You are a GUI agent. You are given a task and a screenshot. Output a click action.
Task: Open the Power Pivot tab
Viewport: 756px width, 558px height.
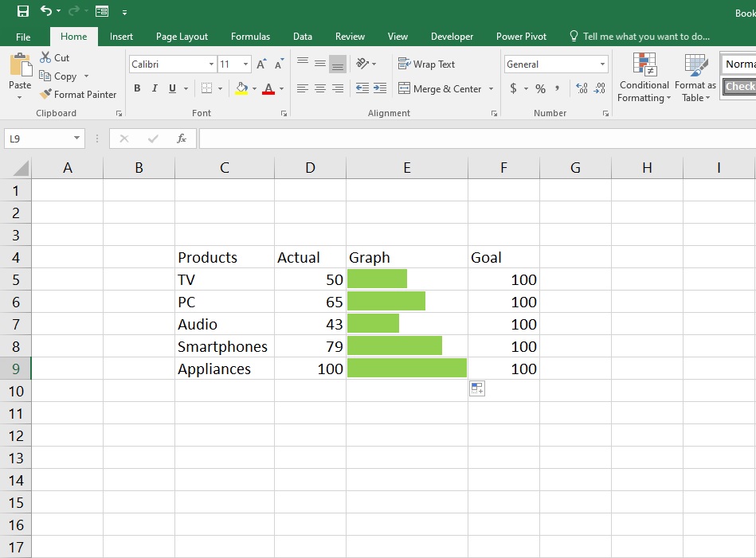tap(521, 37)
